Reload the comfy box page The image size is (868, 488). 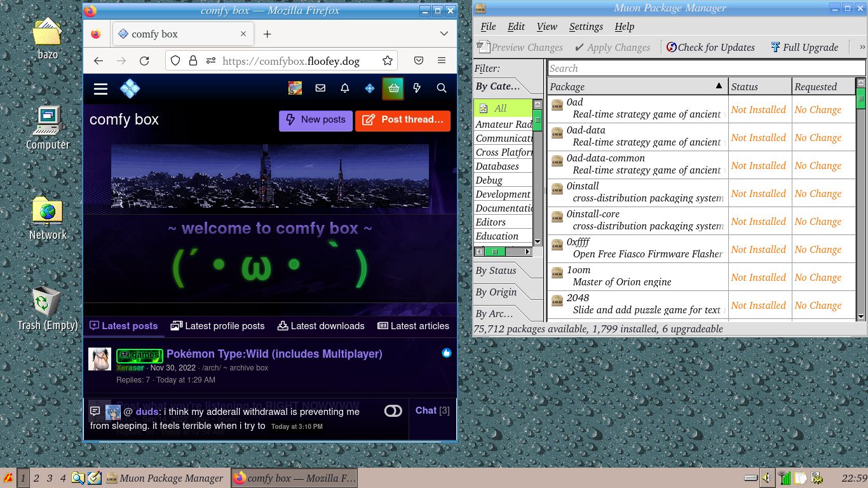(x=144, y=61)
